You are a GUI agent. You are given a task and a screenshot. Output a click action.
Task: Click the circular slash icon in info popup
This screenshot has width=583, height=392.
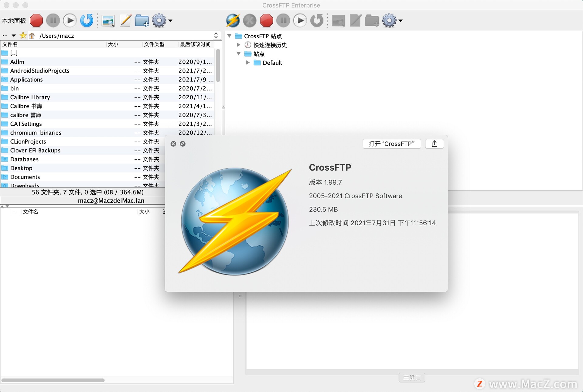183,144
